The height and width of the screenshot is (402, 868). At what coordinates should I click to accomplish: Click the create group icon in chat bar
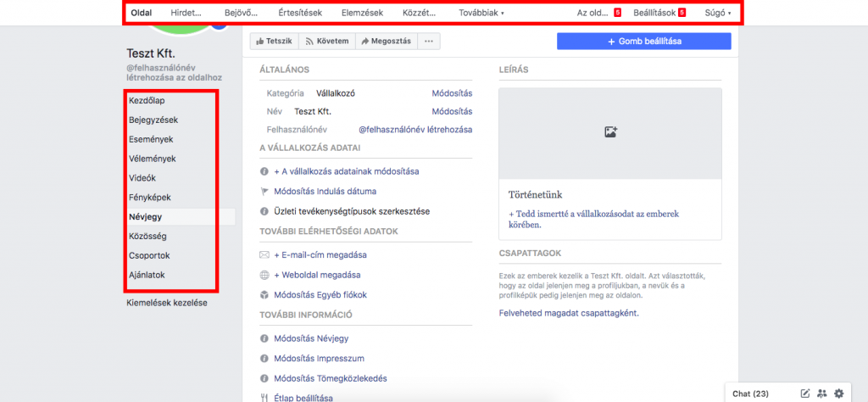click(822, 394)
